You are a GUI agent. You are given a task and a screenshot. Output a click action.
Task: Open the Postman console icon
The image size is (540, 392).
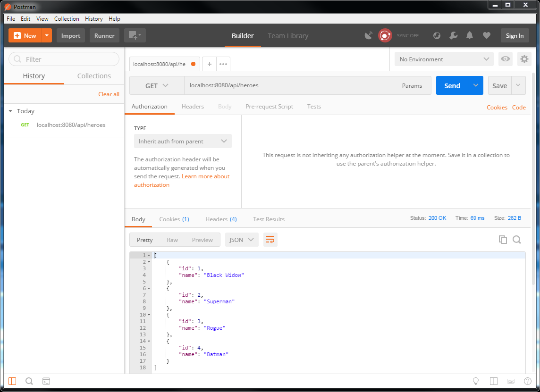coord(46,381)
